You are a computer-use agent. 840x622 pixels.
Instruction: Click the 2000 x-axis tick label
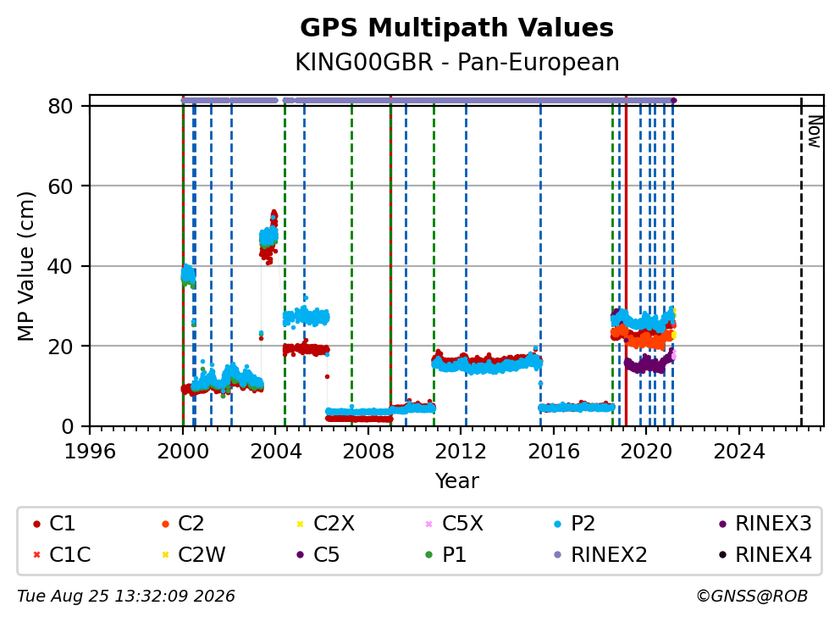pos(183,452)
